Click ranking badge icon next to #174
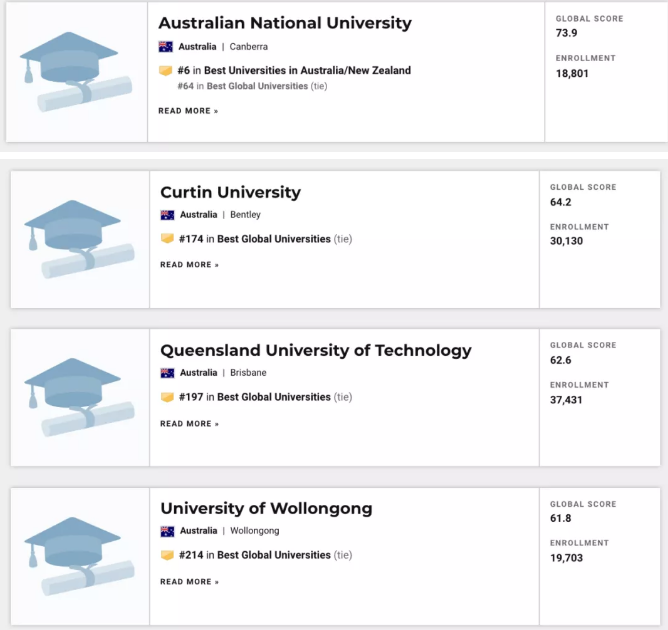 167,239
